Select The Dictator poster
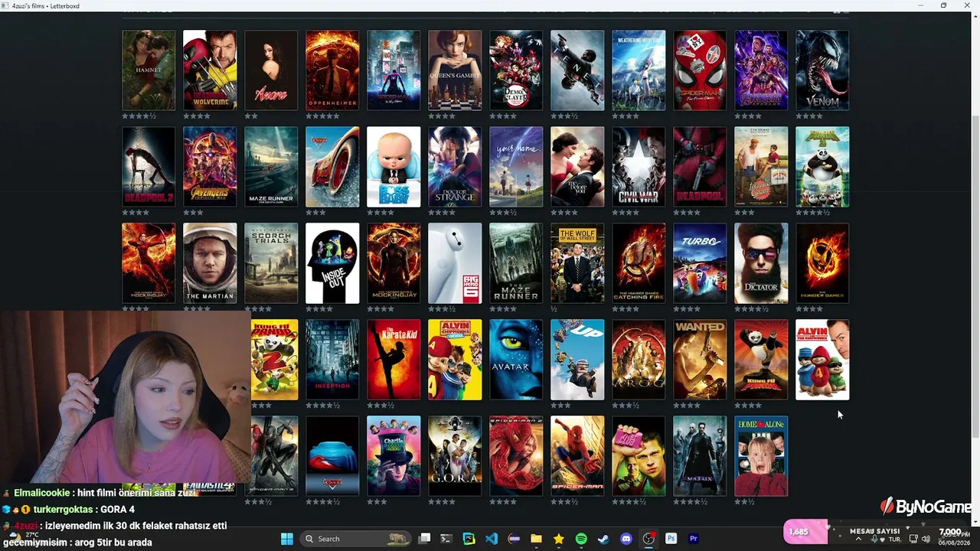This screenshot has width=980, height=551. tap(761, 263)
